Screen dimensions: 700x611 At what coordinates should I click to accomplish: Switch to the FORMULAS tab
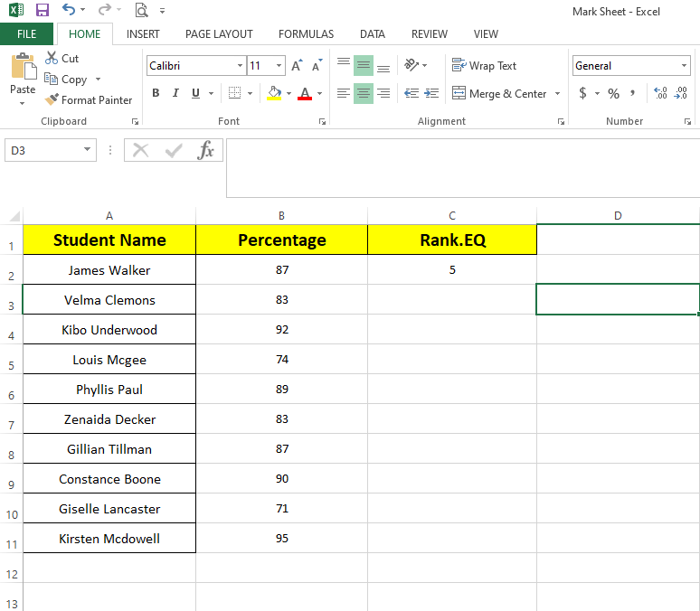306,34
